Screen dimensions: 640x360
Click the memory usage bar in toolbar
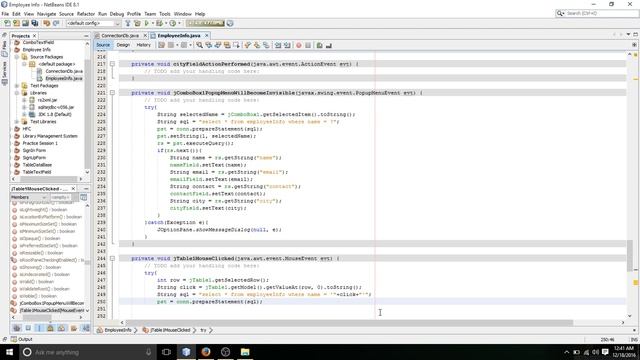(x=205, y=23)
